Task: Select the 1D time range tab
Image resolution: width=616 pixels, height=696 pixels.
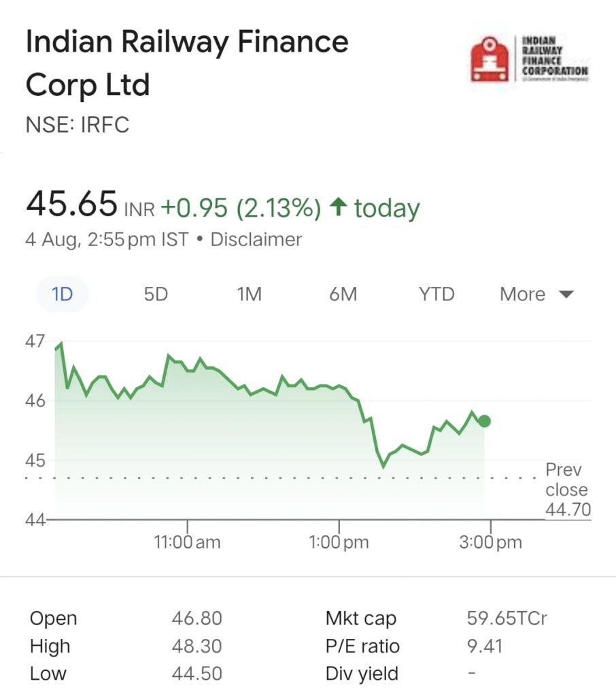Action: [62, 294]
